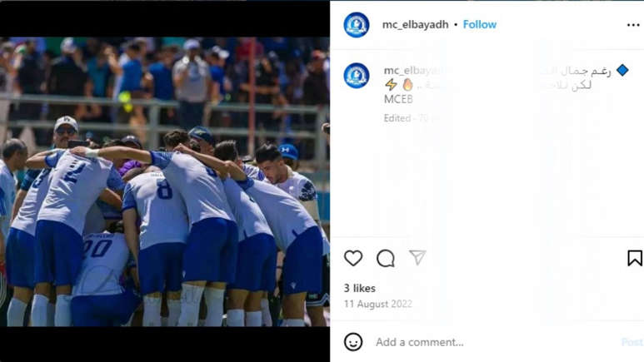This screenshot has height=362, width=644.
Task: Open the three-dot more options menu
Action: [x=633, y=25]
